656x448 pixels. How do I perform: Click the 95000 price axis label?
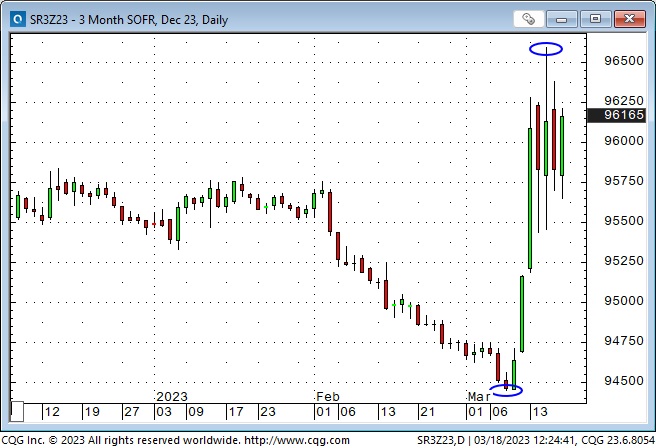coord(624,301)
